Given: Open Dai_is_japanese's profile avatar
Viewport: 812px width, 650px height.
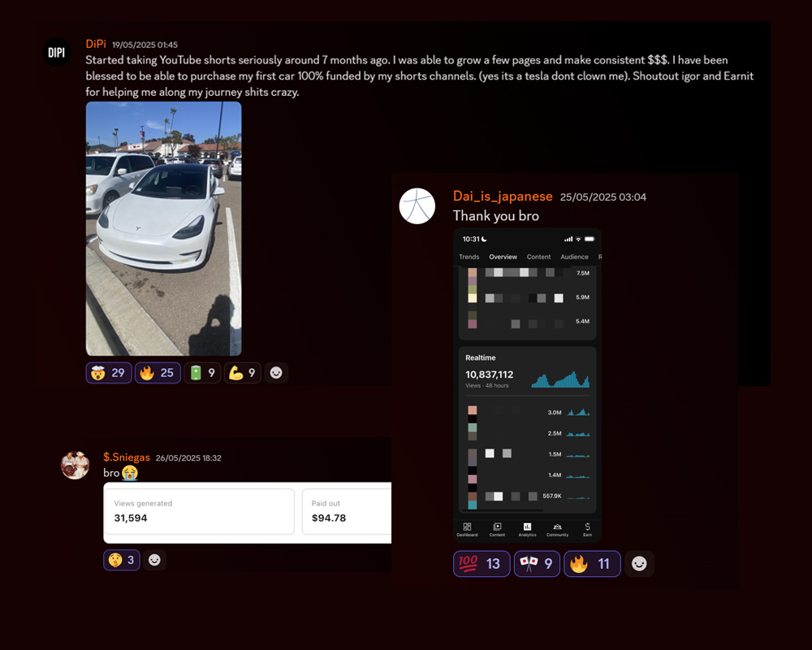Looking at the screenshot, I should (x=417, y=206).
